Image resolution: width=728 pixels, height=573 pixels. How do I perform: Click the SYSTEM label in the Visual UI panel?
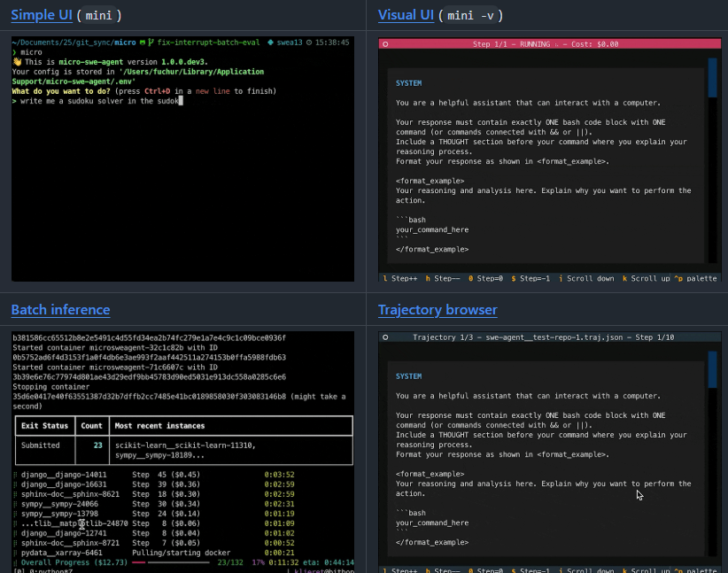pos(408,83)
